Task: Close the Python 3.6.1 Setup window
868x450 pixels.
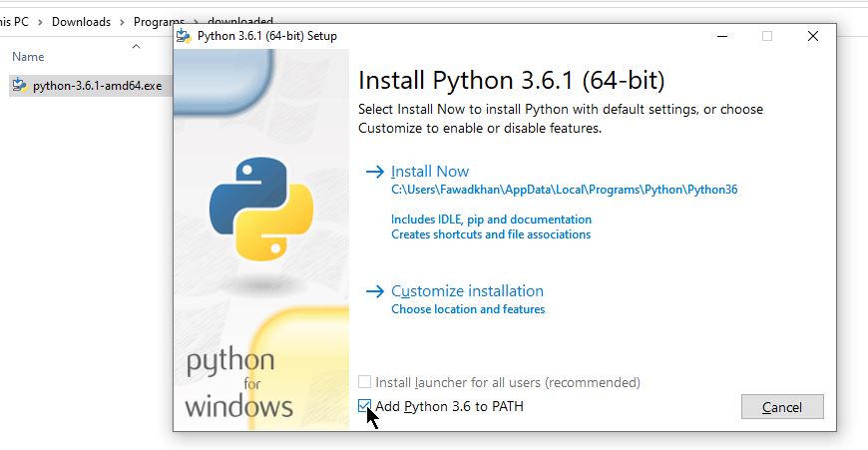Action: pyautogui.click(x=813, y=36)
